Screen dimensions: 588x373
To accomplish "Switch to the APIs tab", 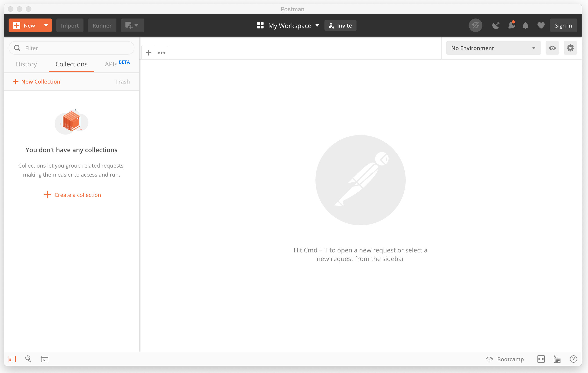I will pyautogui.click(x=111, y=64).
